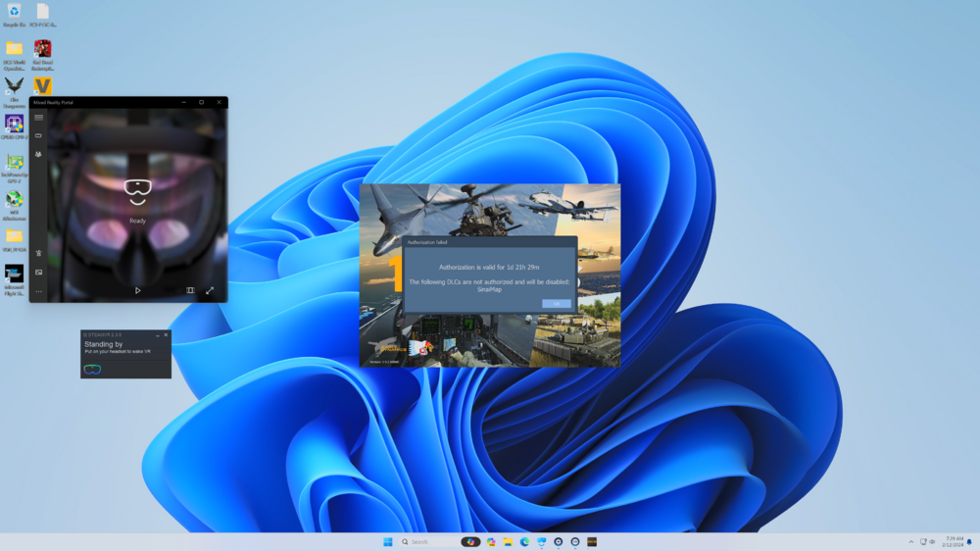980x551 pixels.
Task: Toggle the split view icon in Mixed Reality Portal
Action: pos(190,290)
